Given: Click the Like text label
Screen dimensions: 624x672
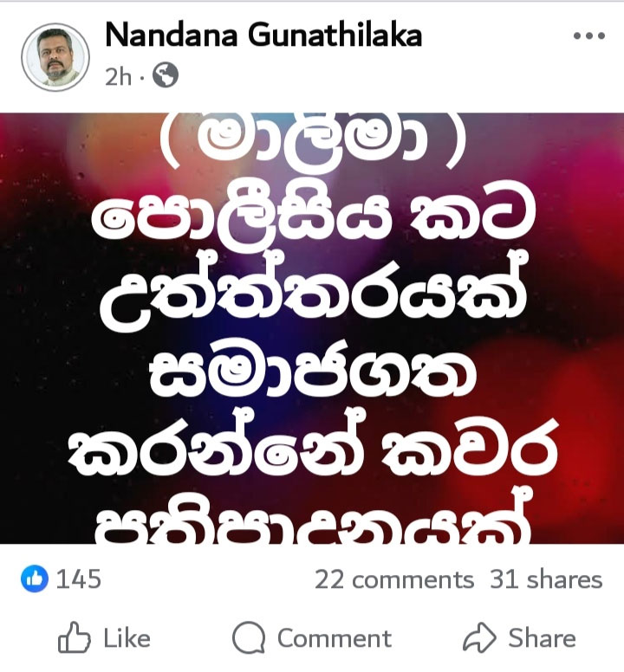Looking at the screenshot, I should click(127, 638).
